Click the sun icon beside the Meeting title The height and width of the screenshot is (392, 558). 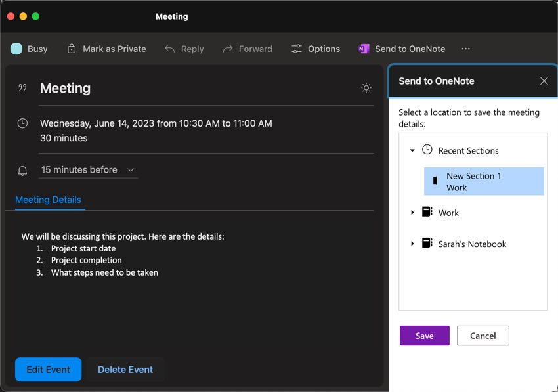(x=366, y=87)
